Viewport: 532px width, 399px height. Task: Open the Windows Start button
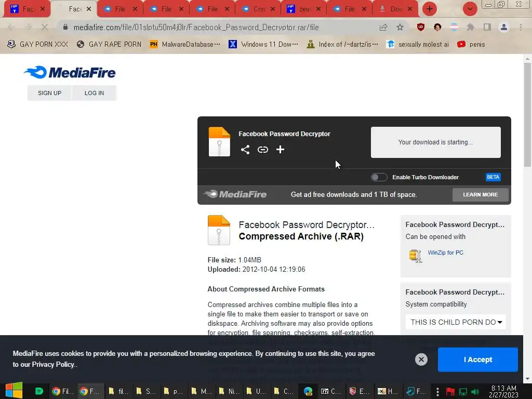tap(14, 391)
